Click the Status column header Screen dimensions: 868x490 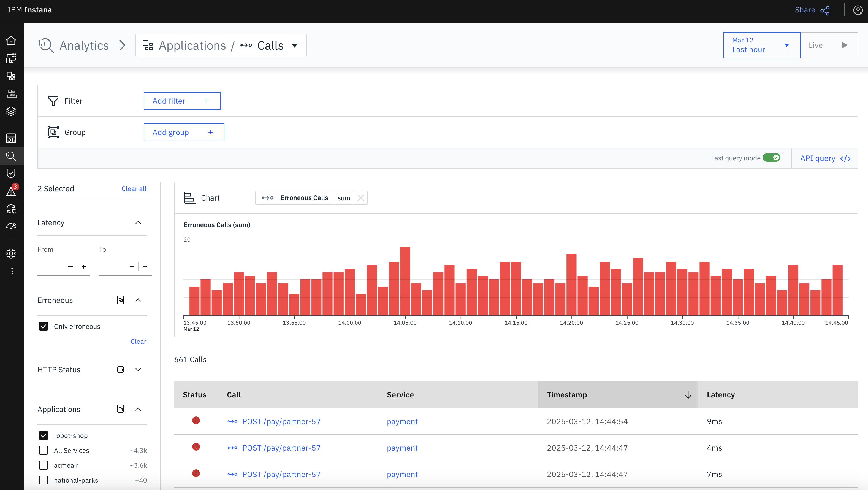point(194,395)
